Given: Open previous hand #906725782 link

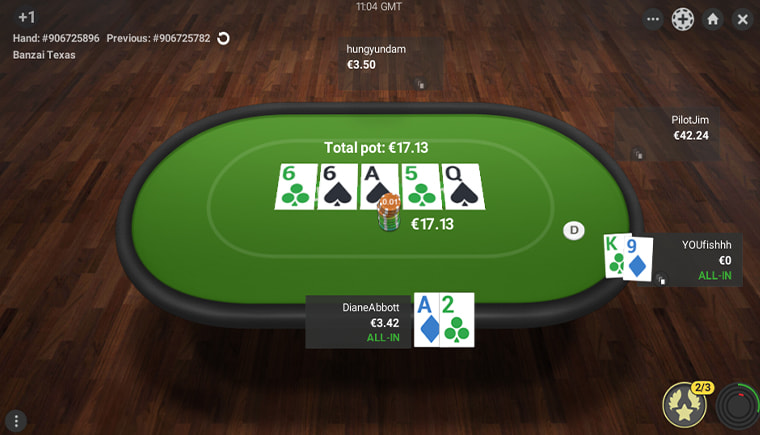Looking at the screenshot, I should pyautogui.click(x=158, y=38).
